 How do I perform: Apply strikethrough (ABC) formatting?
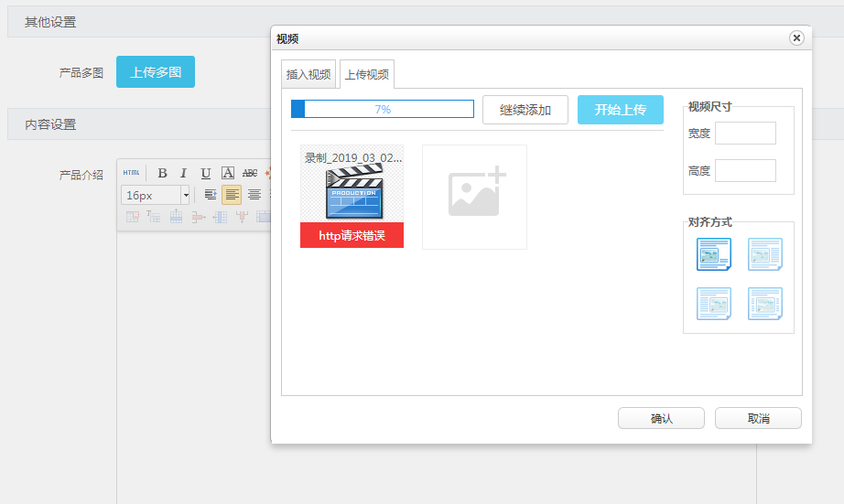(249, 173)
